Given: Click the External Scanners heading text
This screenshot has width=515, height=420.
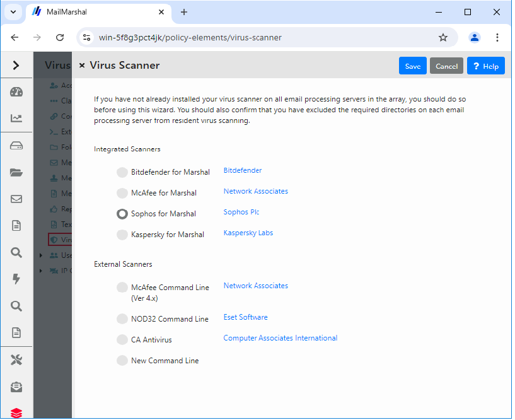Looking at the screenshot, I should (x=123, y=265).
